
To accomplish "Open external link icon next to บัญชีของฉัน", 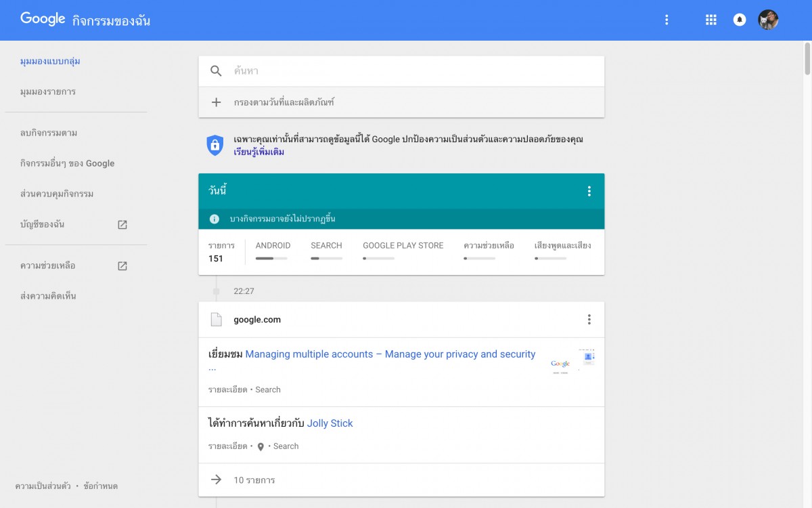I will 122,225.
